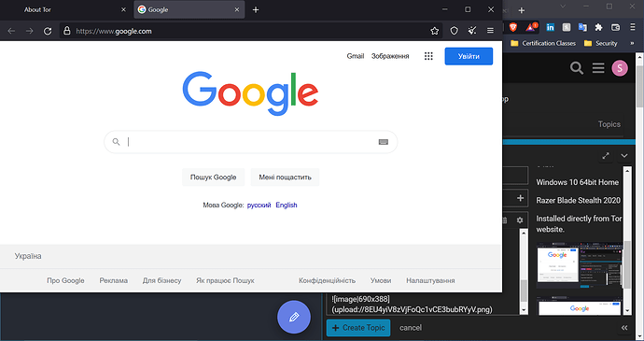The height and width of the screenshot is (341, 644).
Task: Click the cancel link in the composer
Action: coord(411,327)
